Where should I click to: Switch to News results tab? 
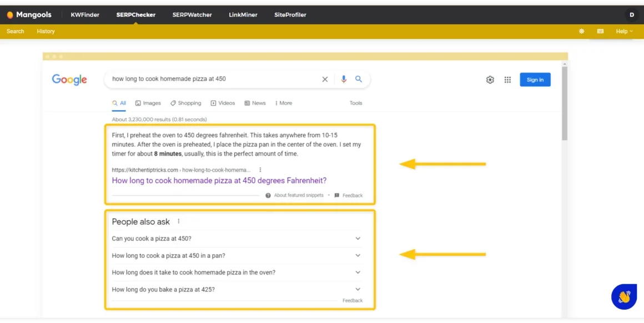click(255, 103)
